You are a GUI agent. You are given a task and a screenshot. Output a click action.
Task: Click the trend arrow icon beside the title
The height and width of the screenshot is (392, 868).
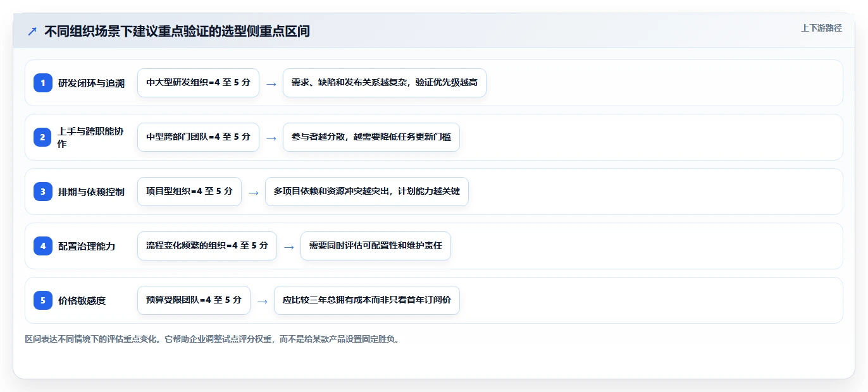(x=32, y=31)
